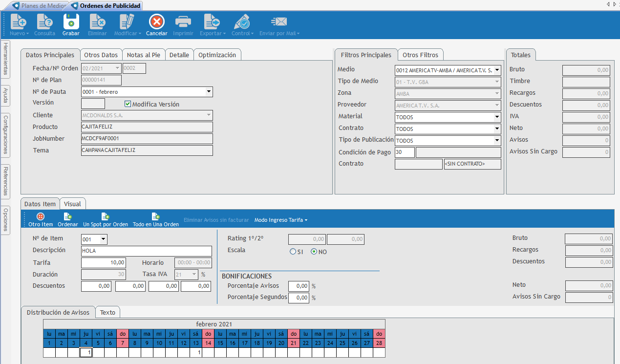The image size is (620, 364).
Task: Click the Descripción input field
Action: (147, 251)
